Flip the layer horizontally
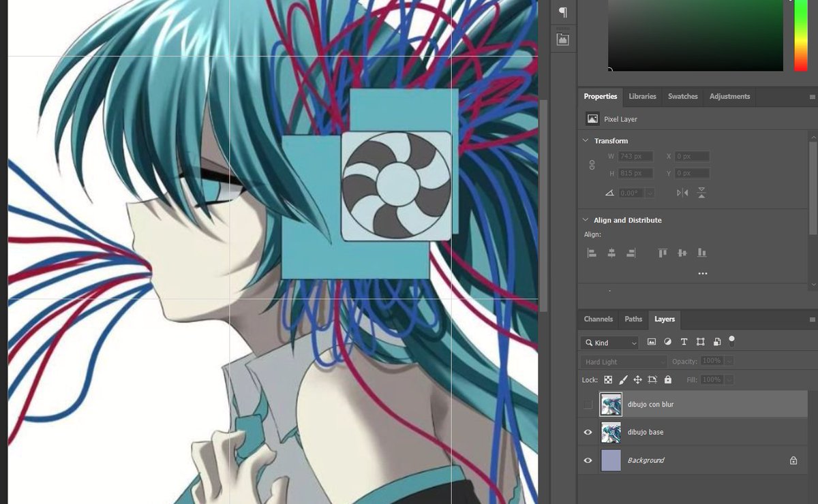This screenshot has height=504, width=818. 682,193
